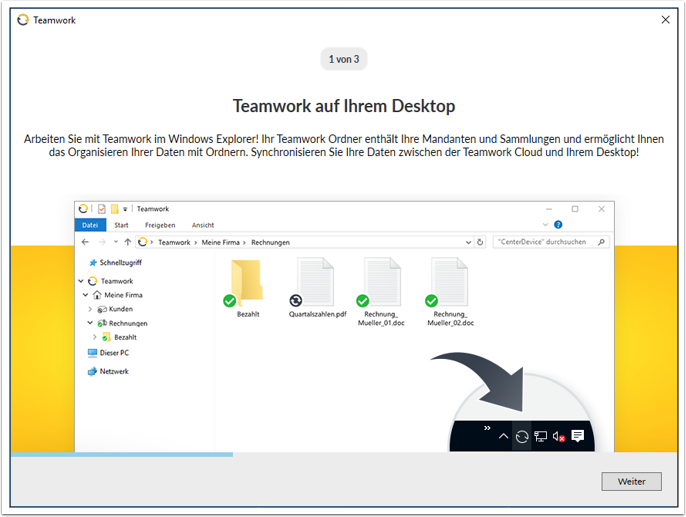Close the Explorer window
686x517 pixels.
[602, 209]
